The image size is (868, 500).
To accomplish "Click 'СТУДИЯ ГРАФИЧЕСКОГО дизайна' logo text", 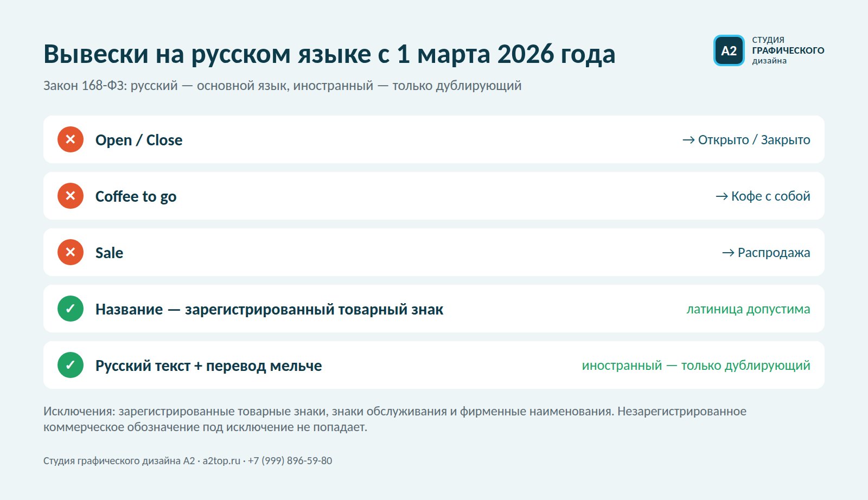I will [x=788, y=50].
